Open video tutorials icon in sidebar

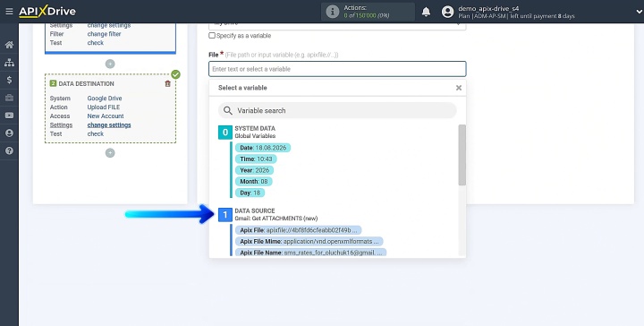point(9,116)
